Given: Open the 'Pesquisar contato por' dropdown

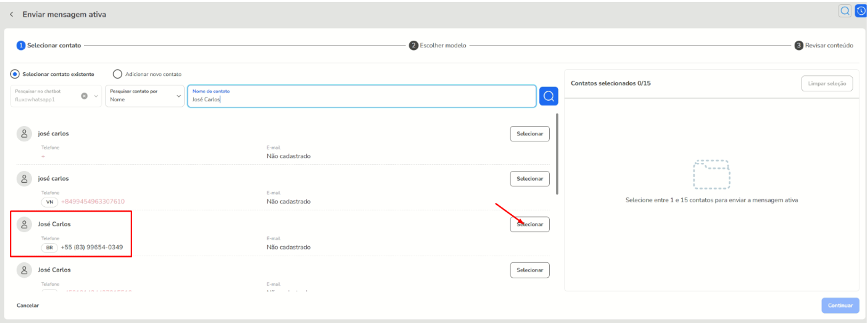Looking at the screenshot, I should [x=178, y=96].
